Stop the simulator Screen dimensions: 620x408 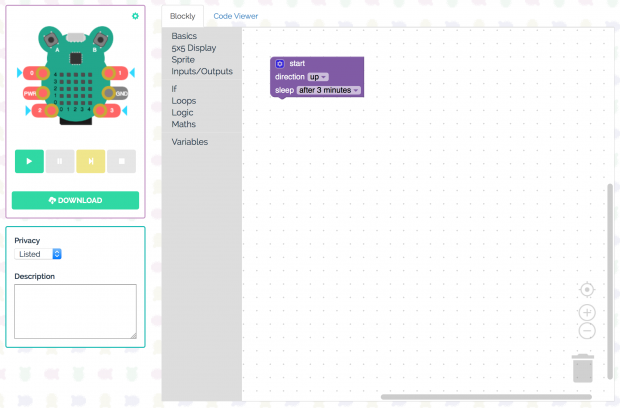122,160
